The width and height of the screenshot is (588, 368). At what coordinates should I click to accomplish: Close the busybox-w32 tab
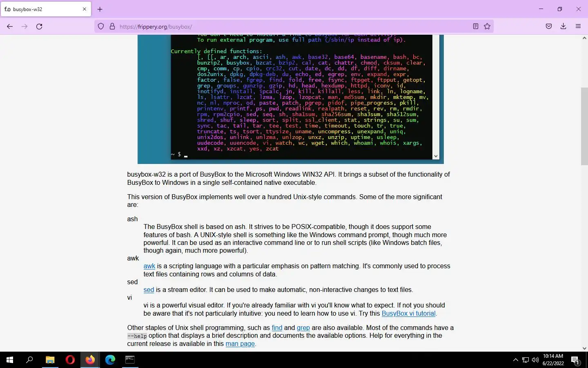pos(85,9)
